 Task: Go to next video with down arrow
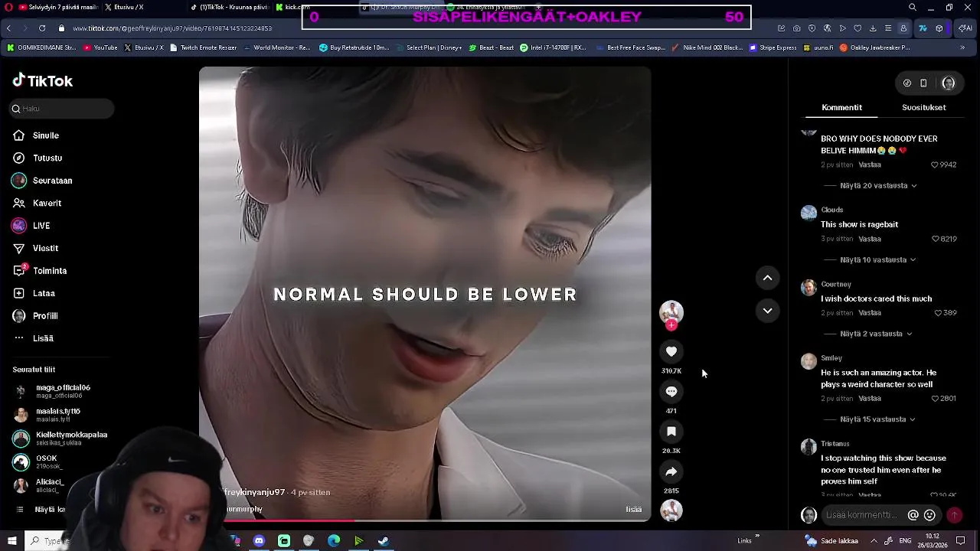tap(767, 311)
